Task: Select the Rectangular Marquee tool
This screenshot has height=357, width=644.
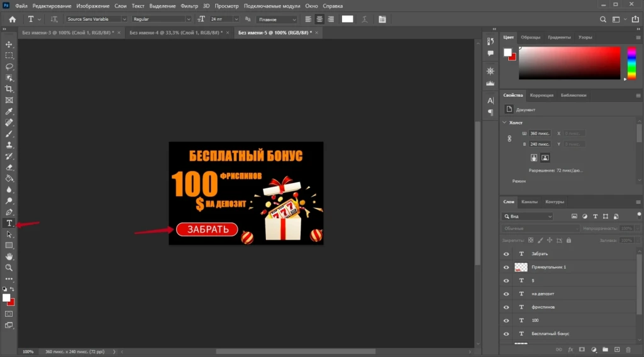Action: pos(9,55)
